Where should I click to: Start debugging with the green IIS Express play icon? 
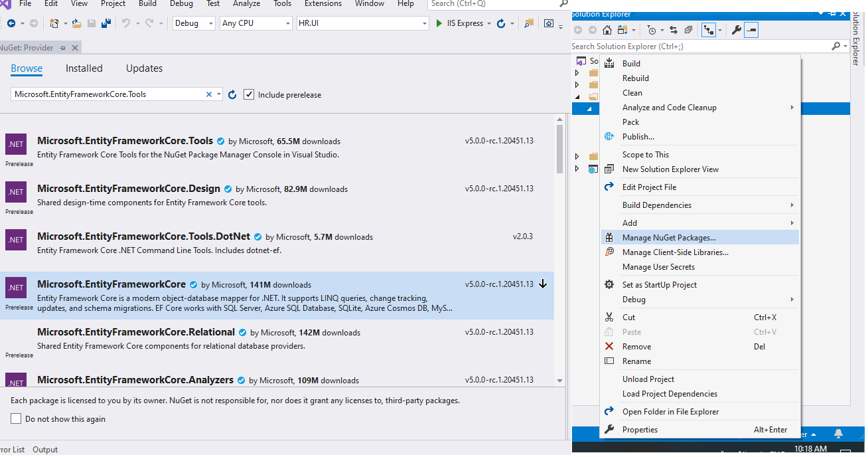439,23
